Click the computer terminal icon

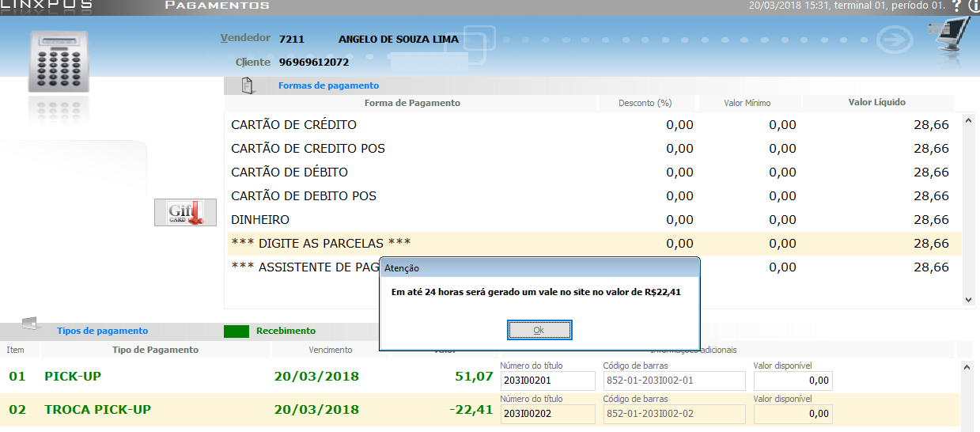click(x=950, y=38)
